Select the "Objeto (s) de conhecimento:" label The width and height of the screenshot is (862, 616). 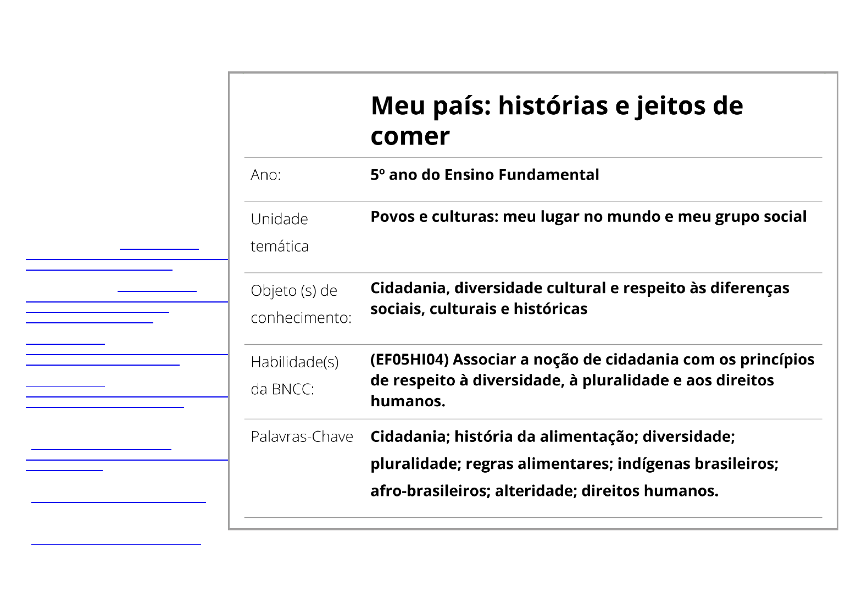(301, 304)
